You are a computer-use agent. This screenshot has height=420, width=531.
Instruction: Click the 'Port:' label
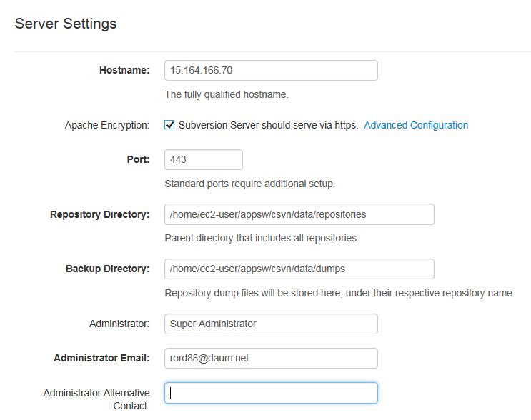click(138, 159)
